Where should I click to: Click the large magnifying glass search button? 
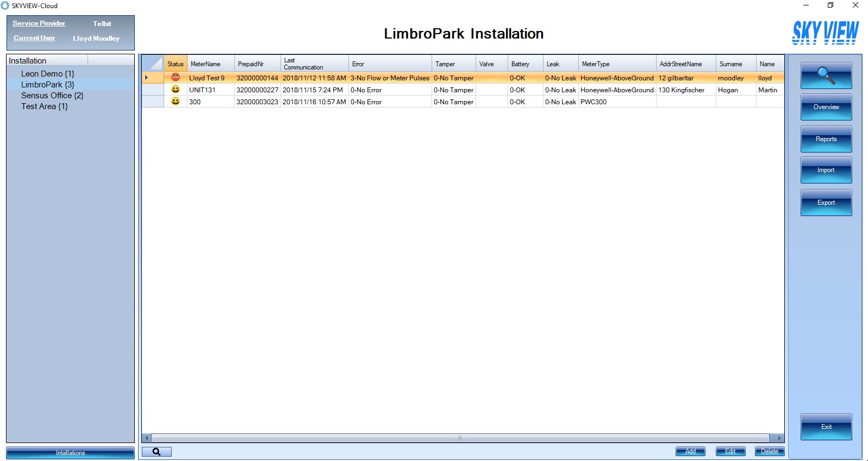[x=826, y=75]
